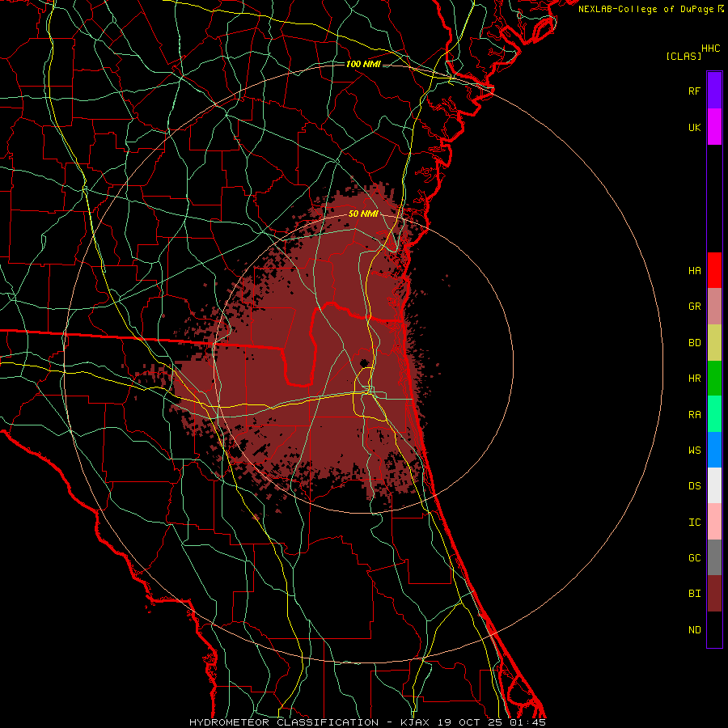Click the 'GC' legend label
The image size is (728, 728).
tap(694, 557)
